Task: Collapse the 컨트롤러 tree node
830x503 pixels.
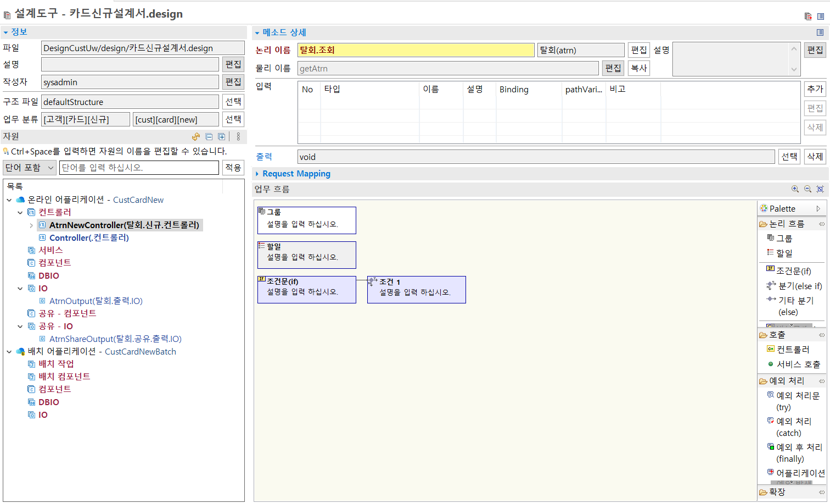Action: (x=20, y=213)
